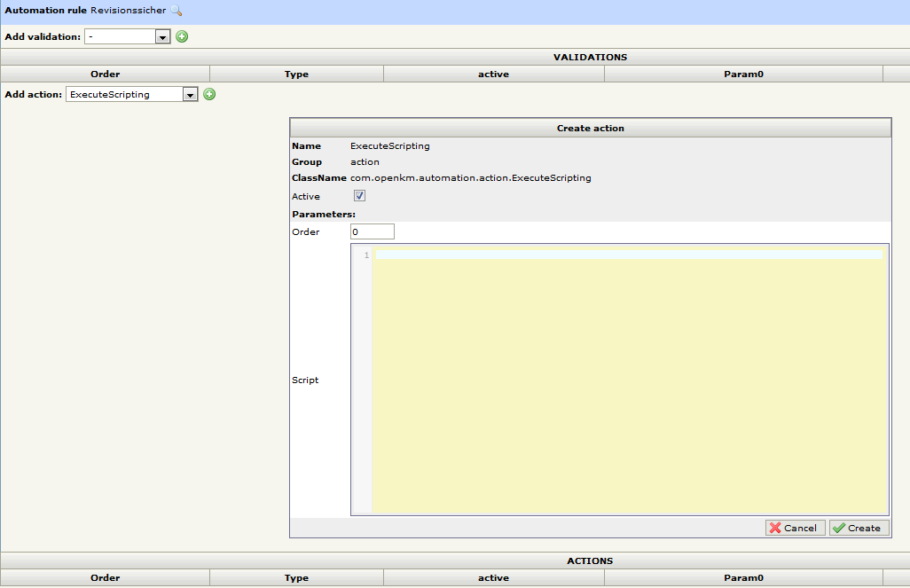Click the Param0 column header under VALIDATIONS

(743, 74)
